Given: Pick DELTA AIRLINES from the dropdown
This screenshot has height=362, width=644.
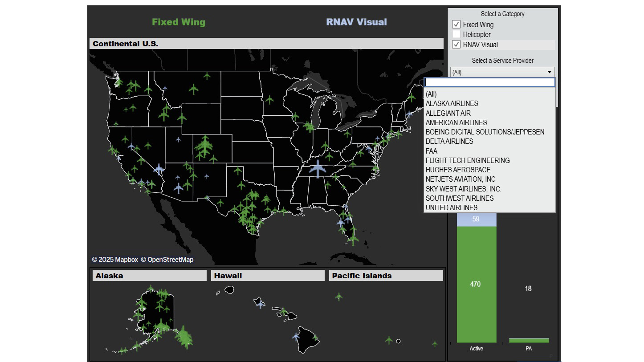Looking at the screenshot, I should coord(489,141).
